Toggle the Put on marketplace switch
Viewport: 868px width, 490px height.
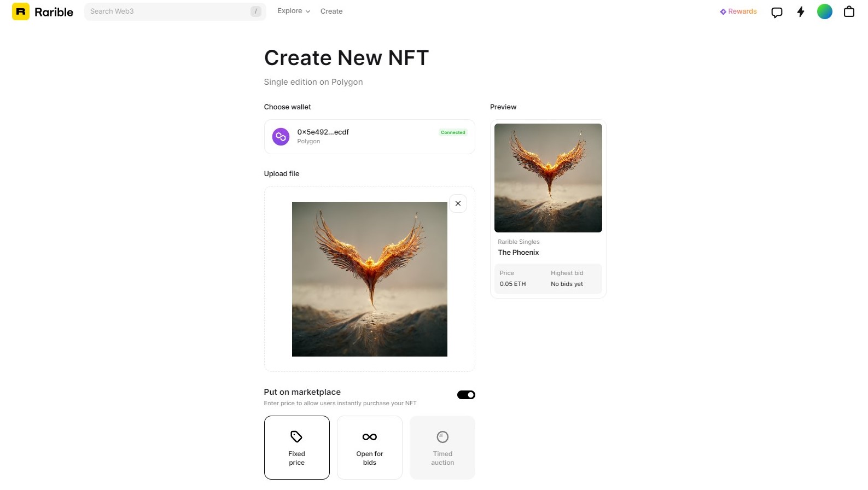tap(466, 395)
